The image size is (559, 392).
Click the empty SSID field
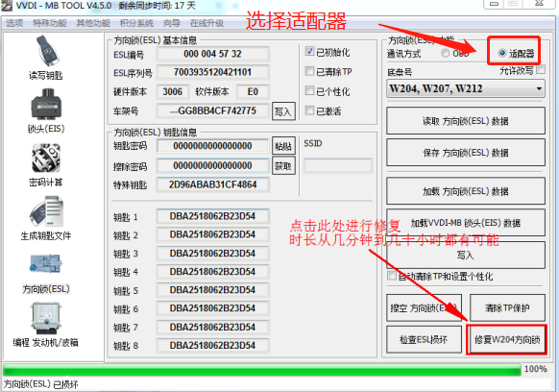coord(338,166)
